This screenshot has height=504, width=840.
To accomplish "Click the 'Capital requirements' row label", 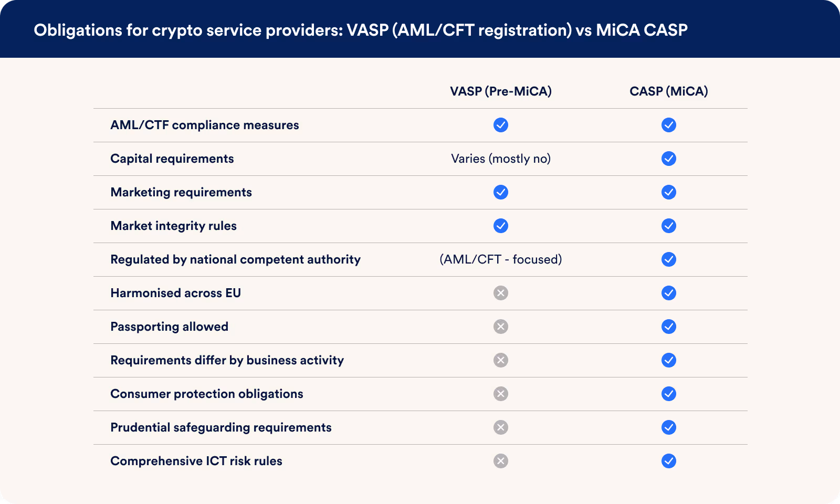I will click(172, 159).
